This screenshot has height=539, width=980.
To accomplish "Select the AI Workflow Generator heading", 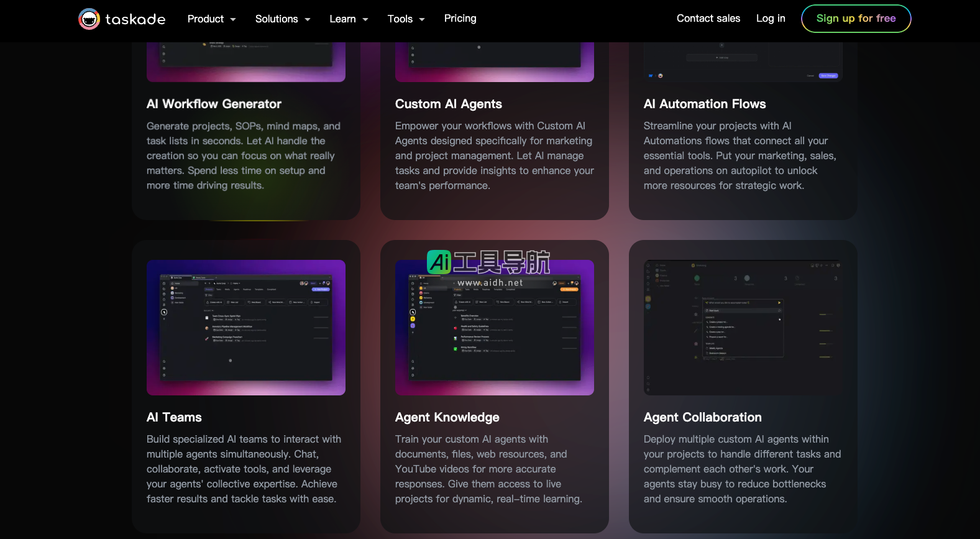I will (x=214, y=104).
